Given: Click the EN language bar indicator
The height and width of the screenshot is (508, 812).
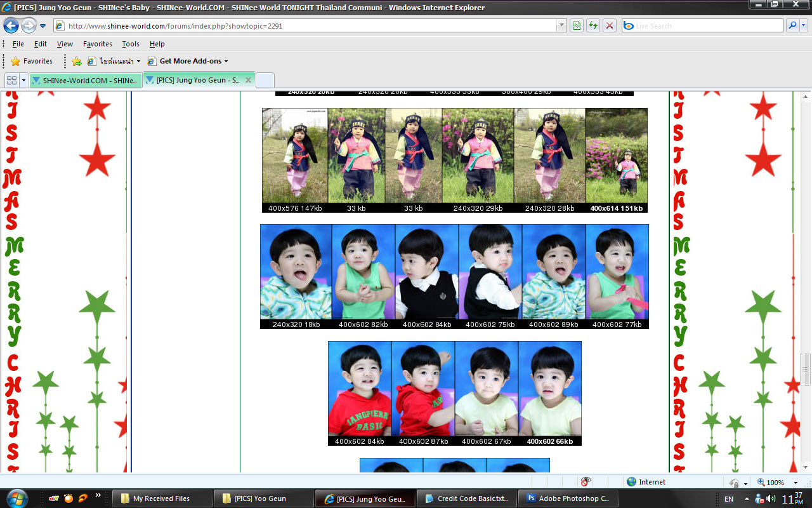Looking at the screenshot, I should point(729,499).
